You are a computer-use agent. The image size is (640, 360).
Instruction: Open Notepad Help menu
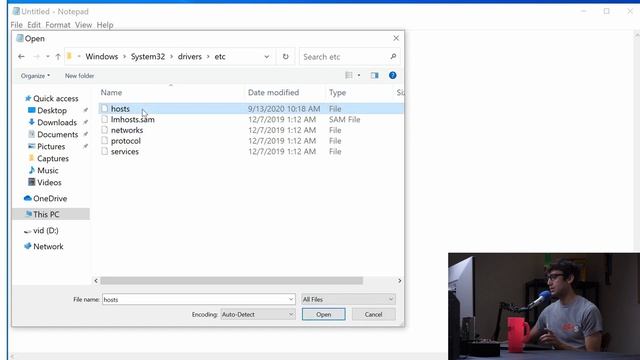[105, 25]
